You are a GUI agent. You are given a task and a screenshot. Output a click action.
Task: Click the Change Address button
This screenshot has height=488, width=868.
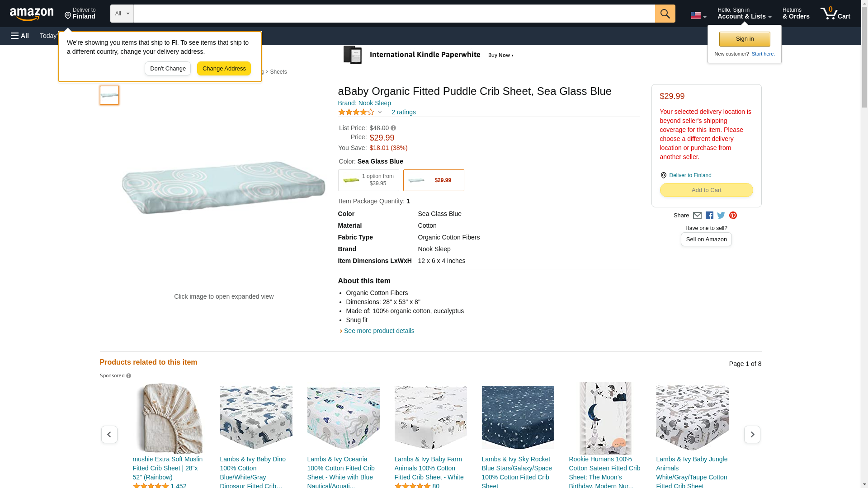224,69
